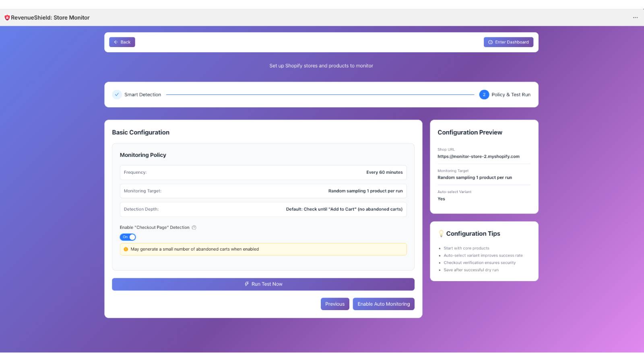This screenshot has height=362, width=644.
Task: Click the back arrow icon
Action: click(x=116, y=42)
